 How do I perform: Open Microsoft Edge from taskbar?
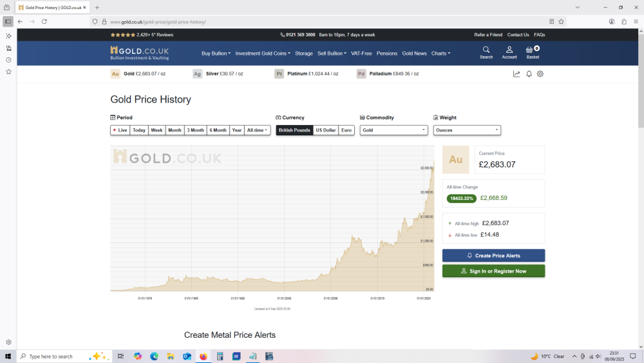[154, 357]
